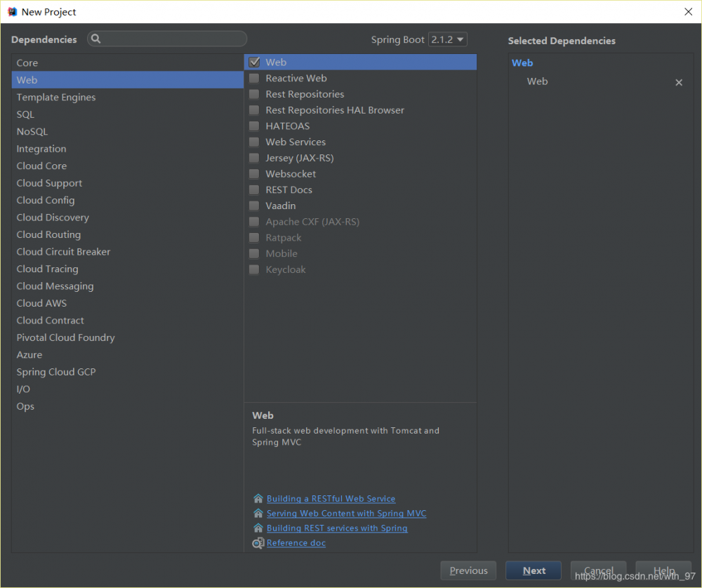
Task: Choose the SQL category
Action: [x=128, y=114]
